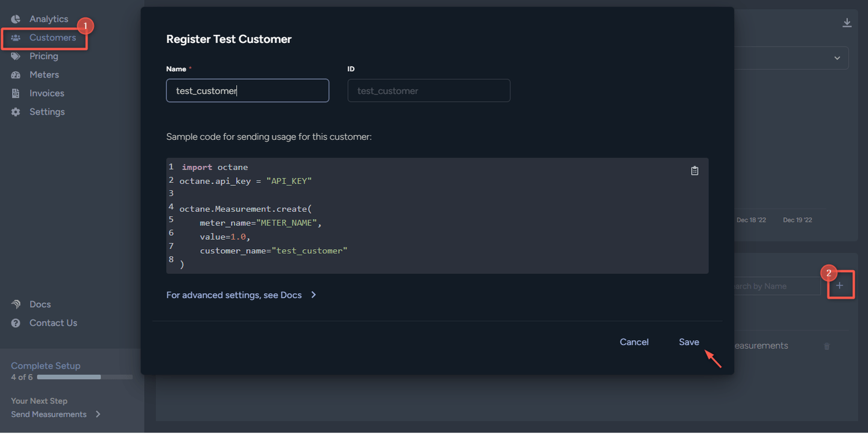
Task: Click the Settings gear icon
Action: 17,112
